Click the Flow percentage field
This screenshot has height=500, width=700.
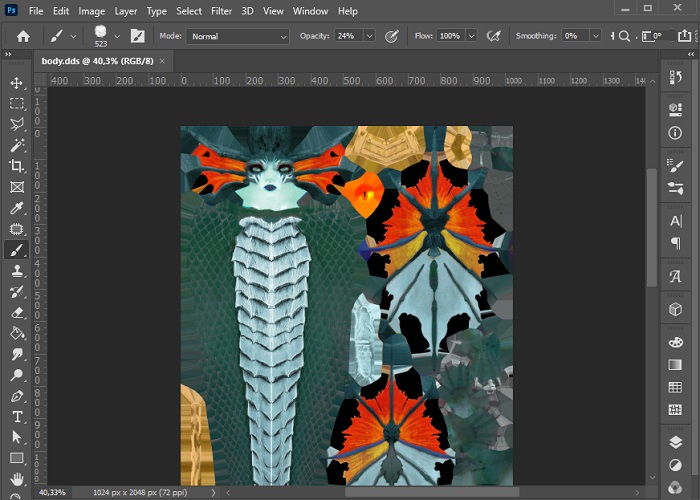pyautogui.click(x=449, y=36)
